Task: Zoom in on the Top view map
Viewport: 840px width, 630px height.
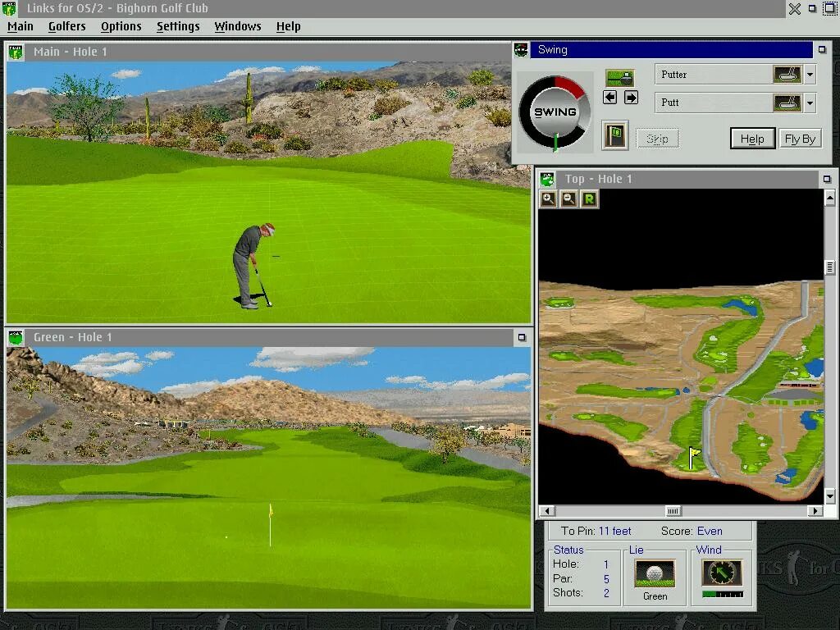Action: (548, 199)
